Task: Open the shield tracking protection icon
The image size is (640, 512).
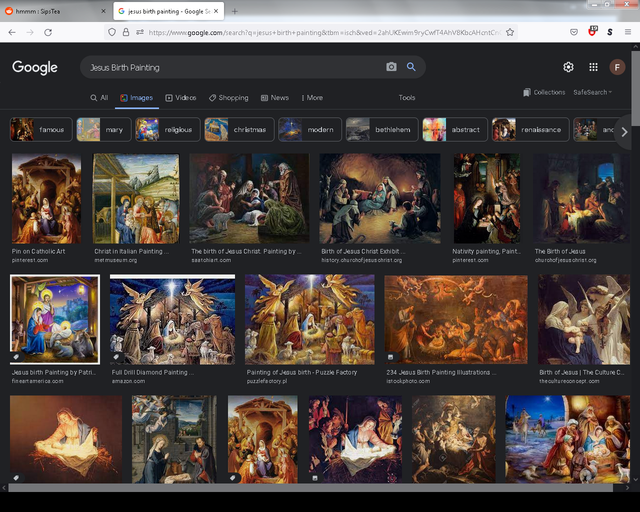Action: [x=112, y=32]
